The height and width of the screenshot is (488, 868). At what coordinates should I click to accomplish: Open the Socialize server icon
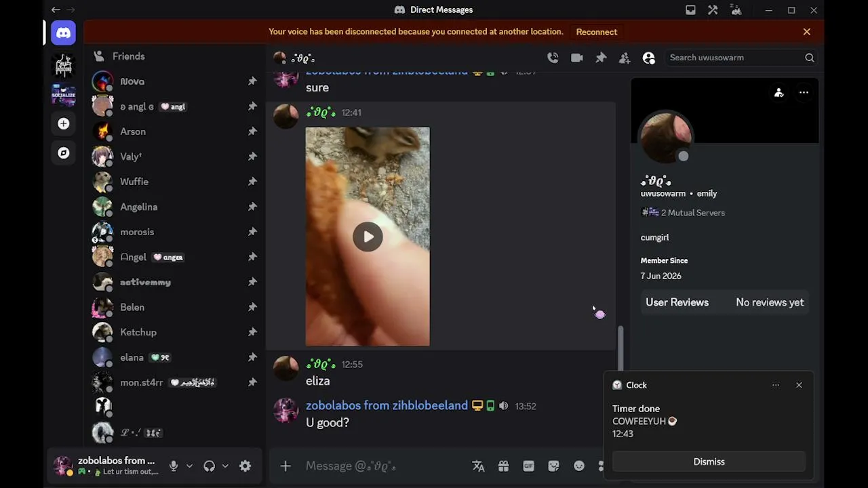(63, 94)
